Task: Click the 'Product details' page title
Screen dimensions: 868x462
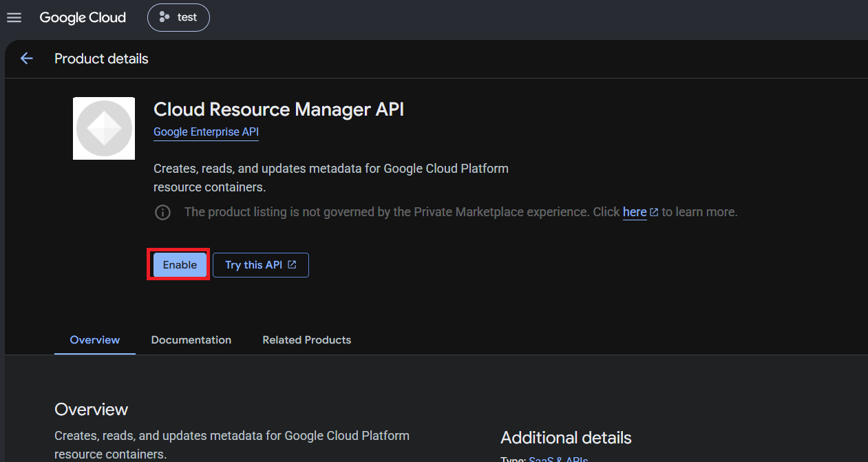Action: pyautogui.click(x=101, y=59)
